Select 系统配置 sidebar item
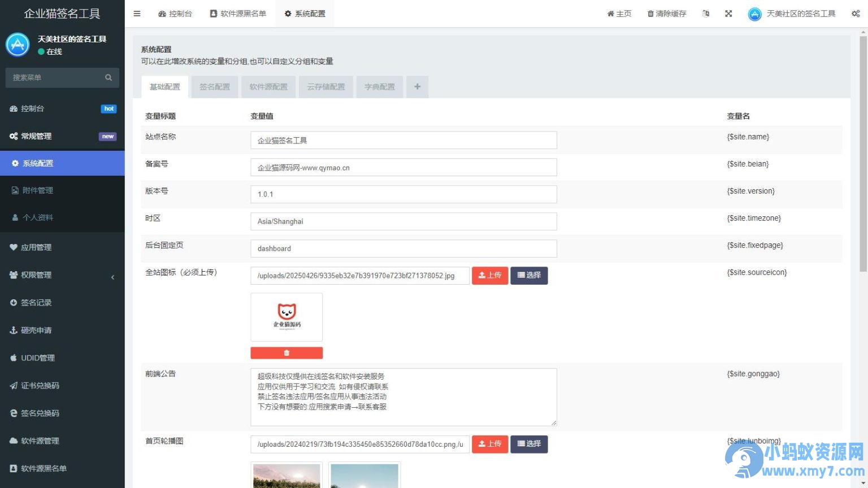Viewport: 868px width, 488px height. coord(62,163)
